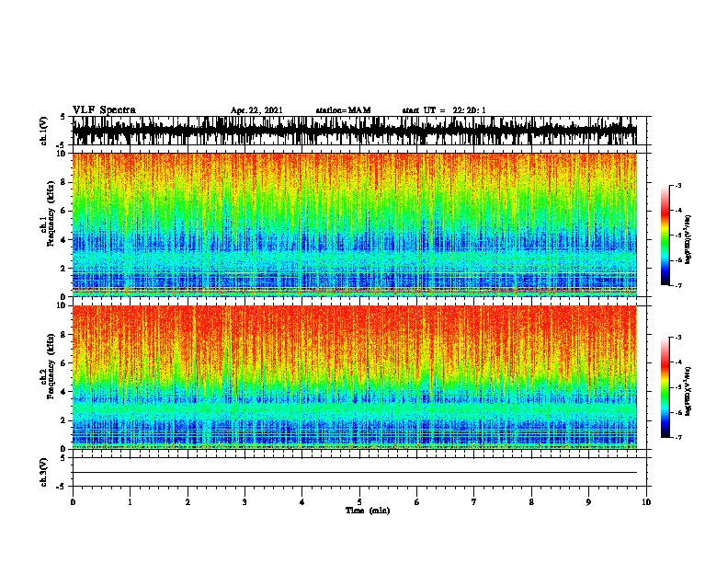Image resolution: width=728 pixels, height=563 pixels.
Task: Click time axis tick label "1"
Action: pos(130,502)
